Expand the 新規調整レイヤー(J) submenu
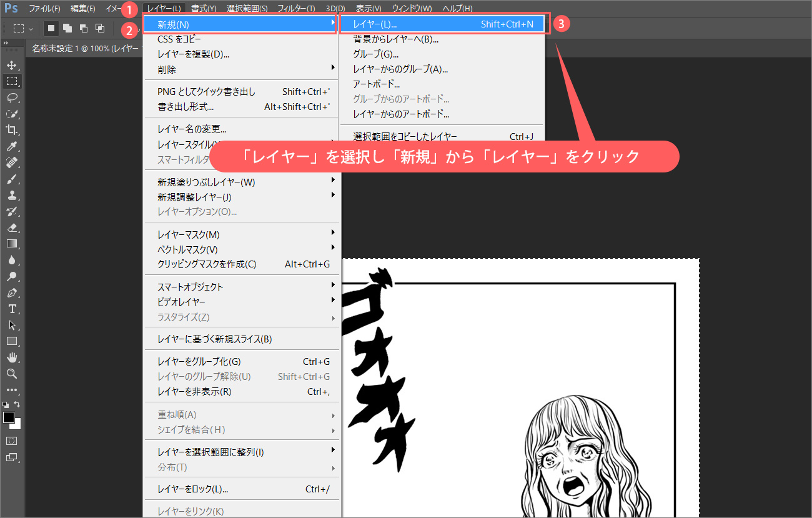 pos(240,197)
